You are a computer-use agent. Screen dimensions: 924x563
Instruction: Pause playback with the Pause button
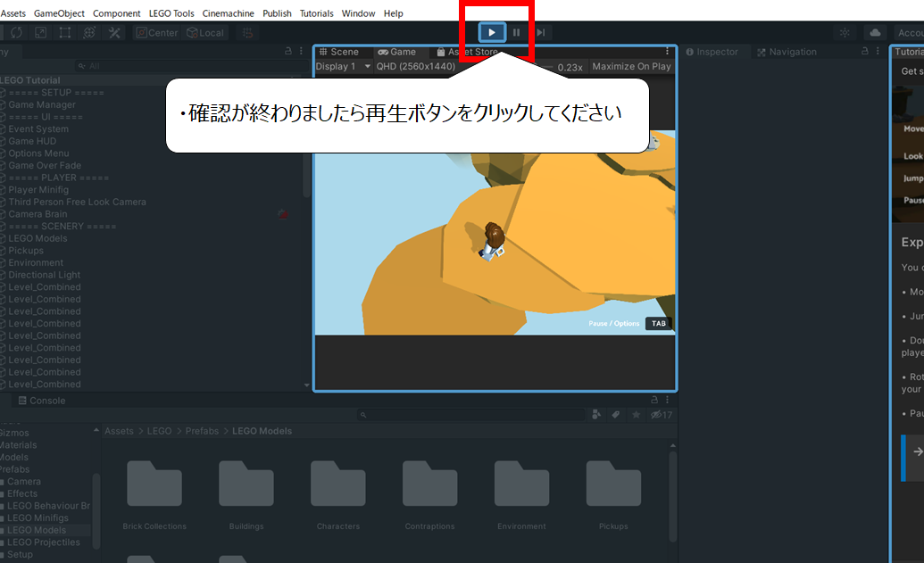516,32
